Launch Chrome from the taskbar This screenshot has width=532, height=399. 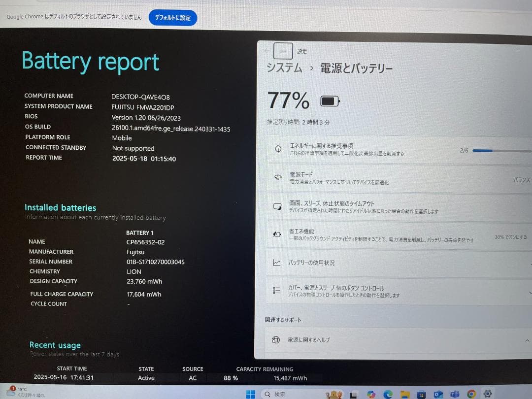coord(471,393)
